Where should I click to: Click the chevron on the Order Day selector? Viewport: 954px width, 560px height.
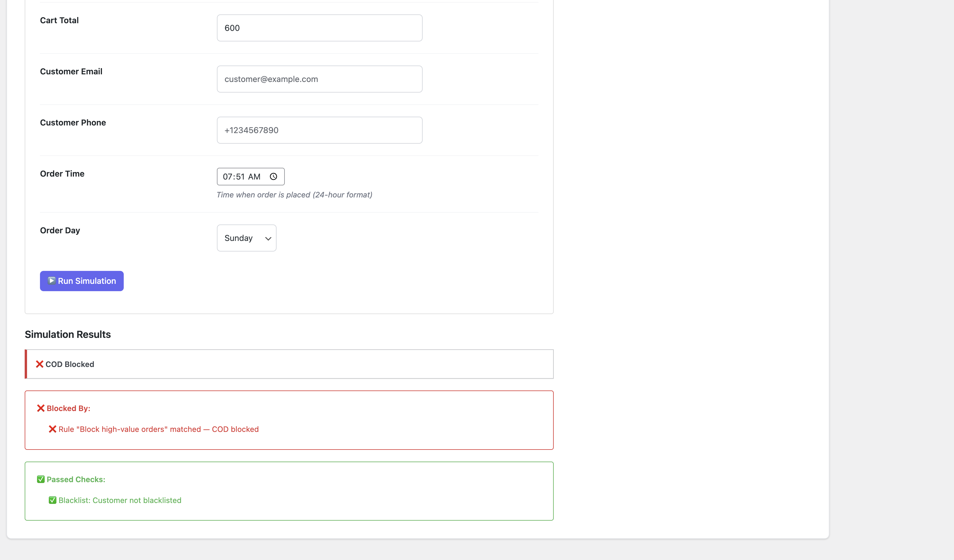tap(268, 238)
